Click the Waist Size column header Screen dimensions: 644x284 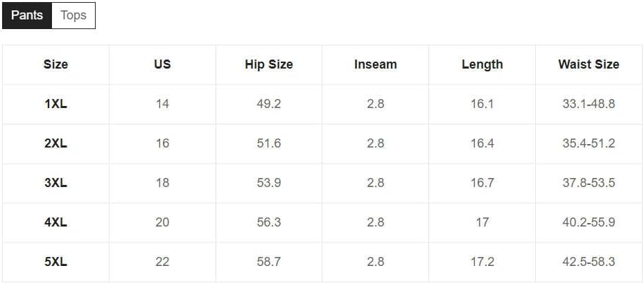(x=589, y=64)
